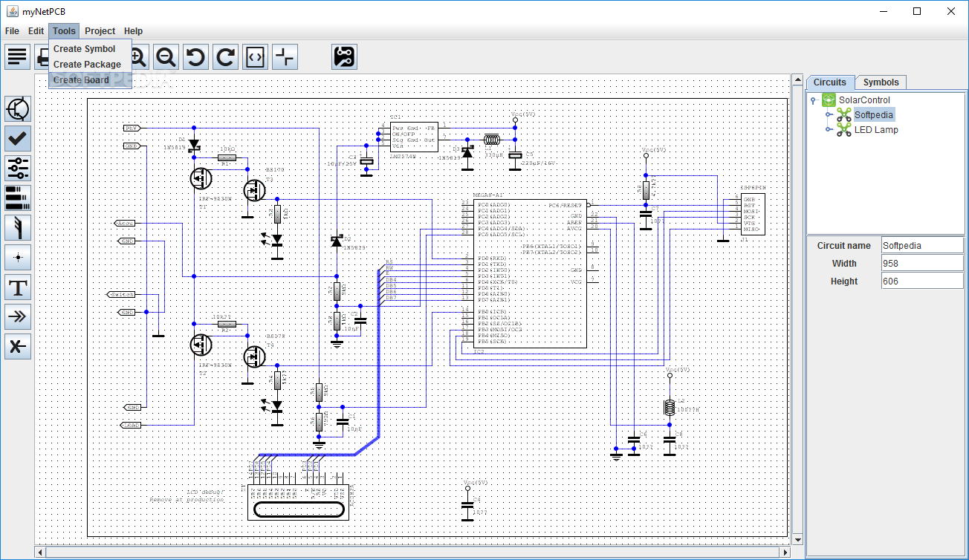Minimize the myNetPCB window
Image resolution: width=969 pixels, height=560 pixels.
coord(884,11)
